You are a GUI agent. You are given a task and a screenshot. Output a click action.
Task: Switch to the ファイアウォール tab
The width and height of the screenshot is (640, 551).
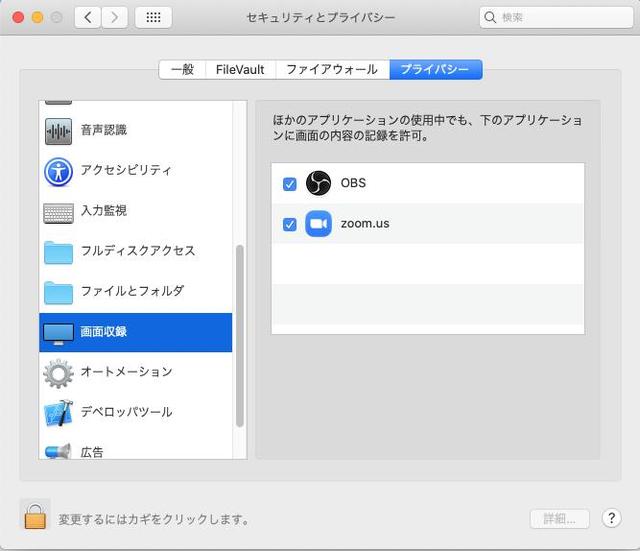[x=332, y=70]
